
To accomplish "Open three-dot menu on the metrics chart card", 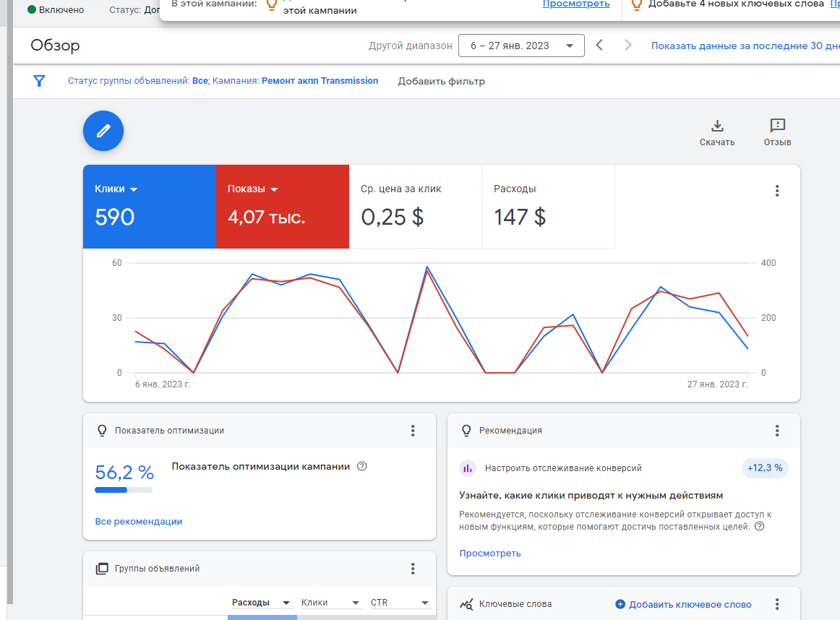I will (x=777, y=191).
